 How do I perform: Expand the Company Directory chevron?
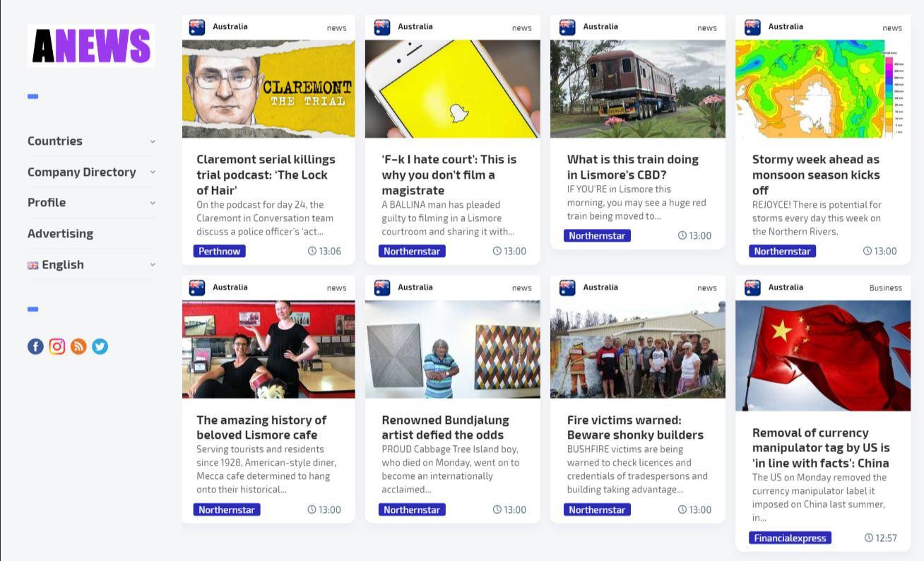[x=153, y=172]
